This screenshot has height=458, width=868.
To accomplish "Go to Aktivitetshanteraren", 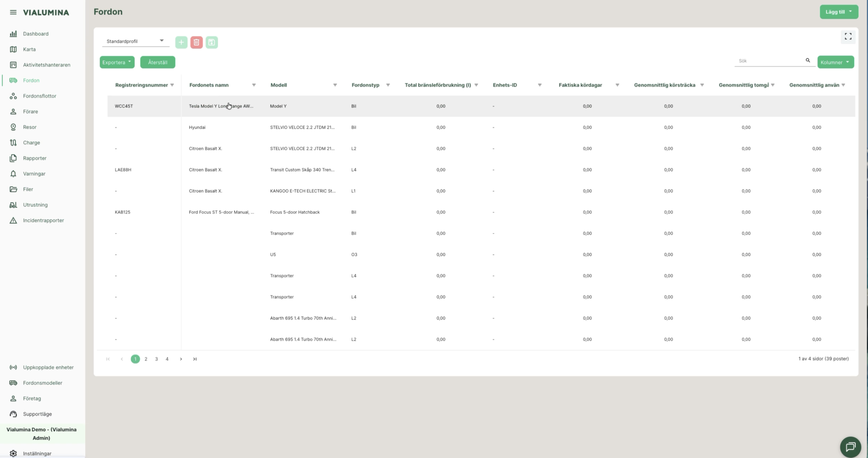I will pos(46,65).
